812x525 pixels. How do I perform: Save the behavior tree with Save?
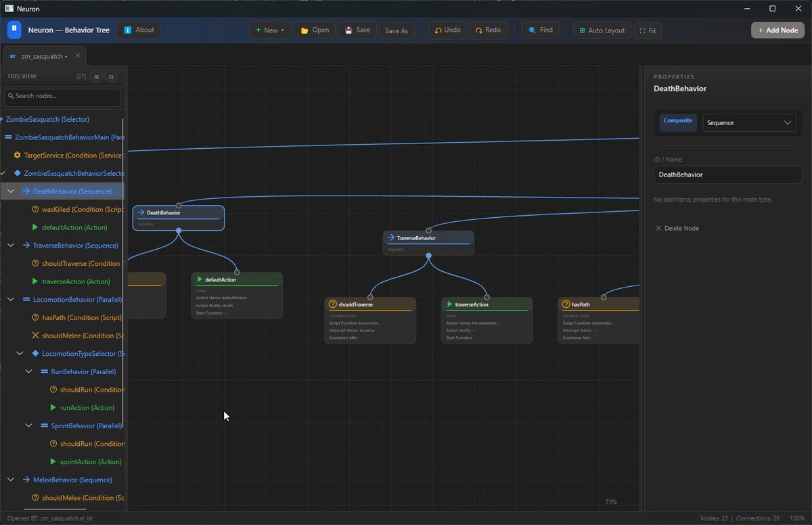358,30
